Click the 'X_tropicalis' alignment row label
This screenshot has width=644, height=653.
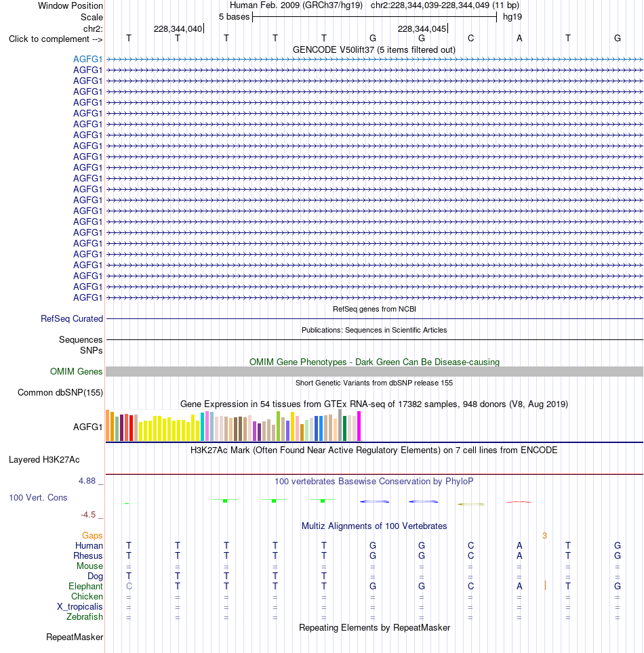click(79, 607)
